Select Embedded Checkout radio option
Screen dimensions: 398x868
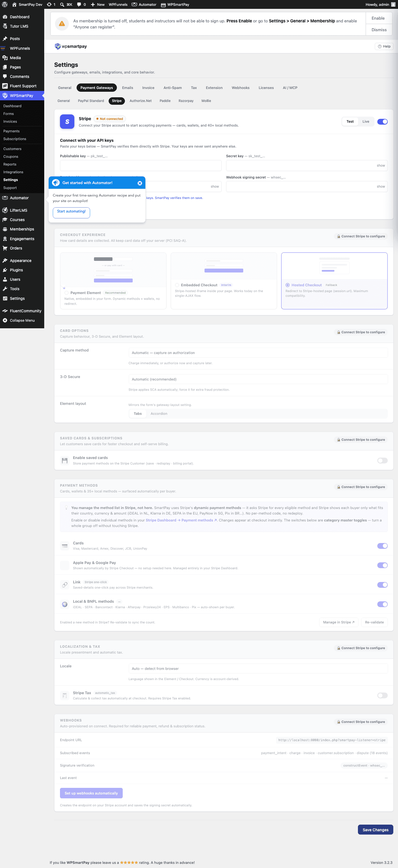(177, 285)
